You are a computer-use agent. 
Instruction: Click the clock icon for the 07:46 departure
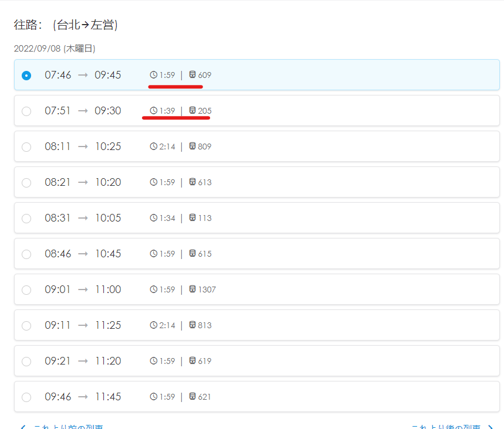tap(154, 75)
